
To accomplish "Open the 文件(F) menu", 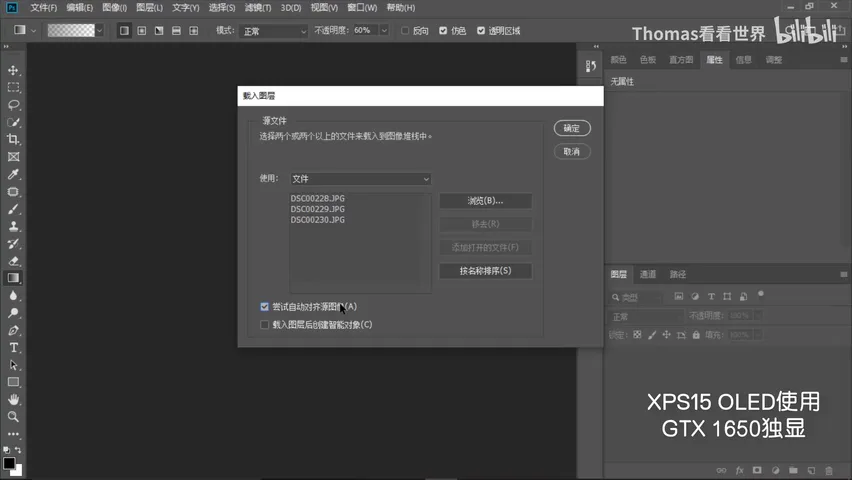I will (x=43, y=8).
